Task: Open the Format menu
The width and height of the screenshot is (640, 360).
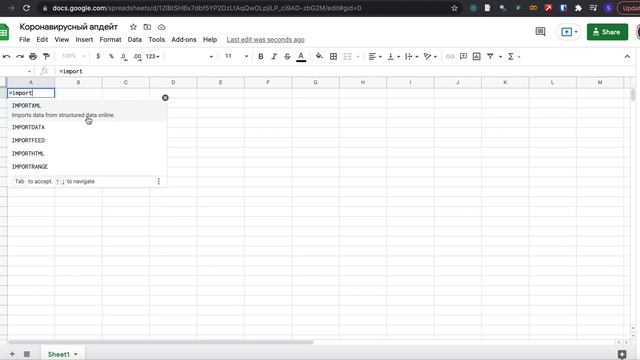Action: tap(110, 40)
